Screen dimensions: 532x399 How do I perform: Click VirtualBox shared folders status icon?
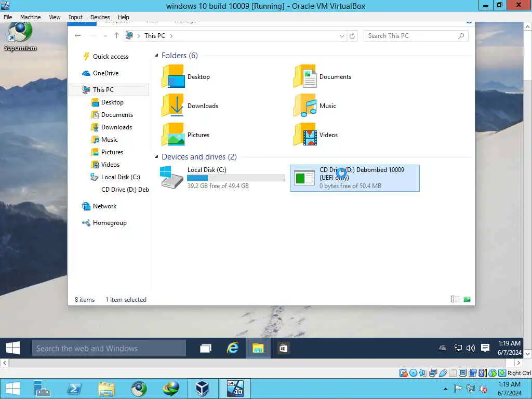coord(453,373)
